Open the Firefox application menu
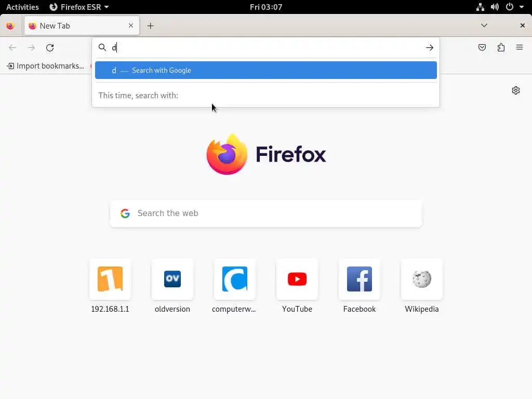 [x=520, y=47]
